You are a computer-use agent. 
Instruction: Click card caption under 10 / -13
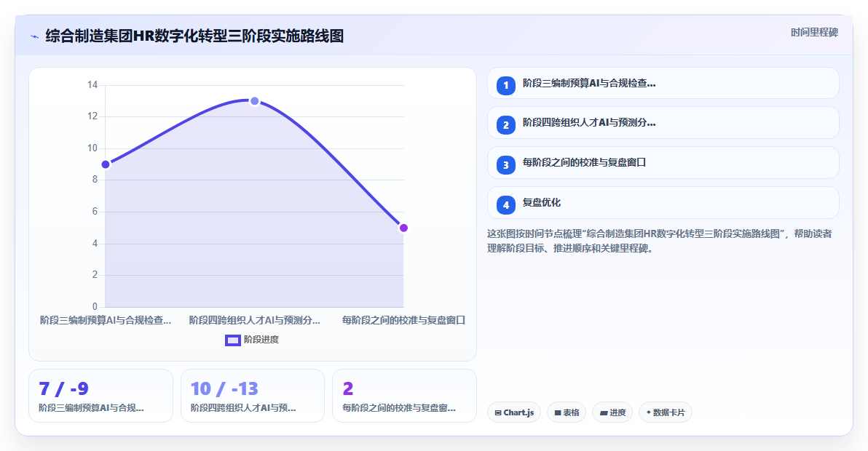[243, 408]
